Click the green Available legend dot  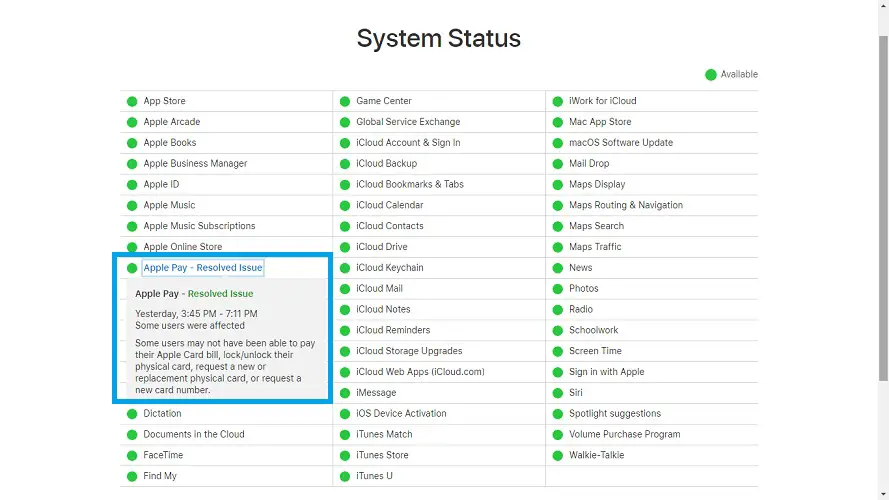pyautogui.click(x=711, y=74)
